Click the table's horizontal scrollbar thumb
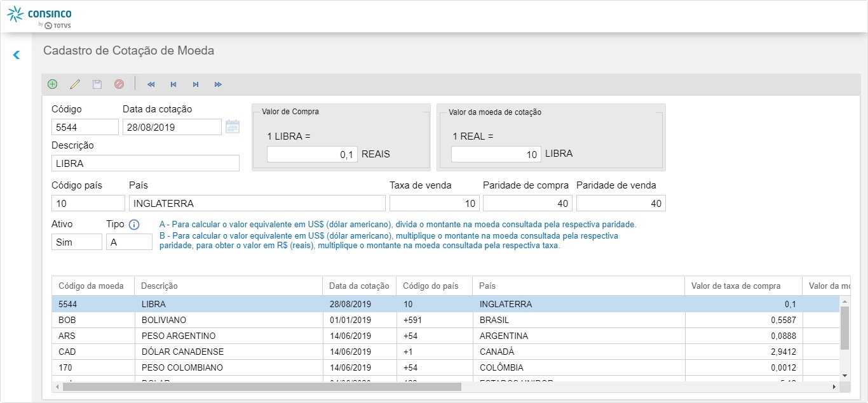This screenshot has height=403, width=868. (x=262, y=386)
